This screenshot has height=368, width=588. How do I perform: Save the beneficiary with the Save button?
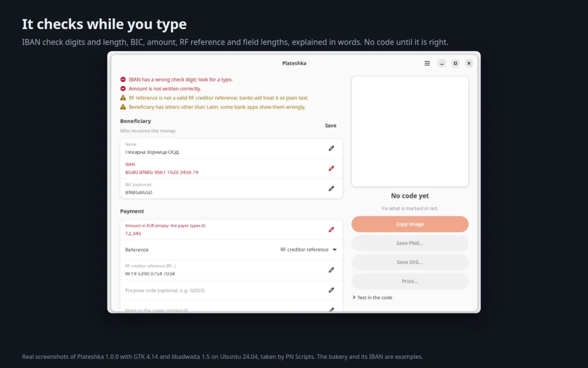click(331, 126)
